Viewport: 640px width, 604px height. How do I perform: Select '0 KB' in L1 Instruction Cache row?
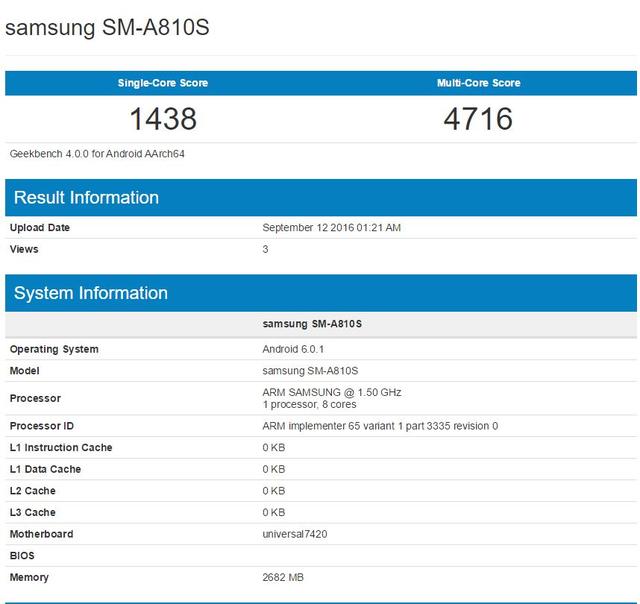(x=273, y=448)
